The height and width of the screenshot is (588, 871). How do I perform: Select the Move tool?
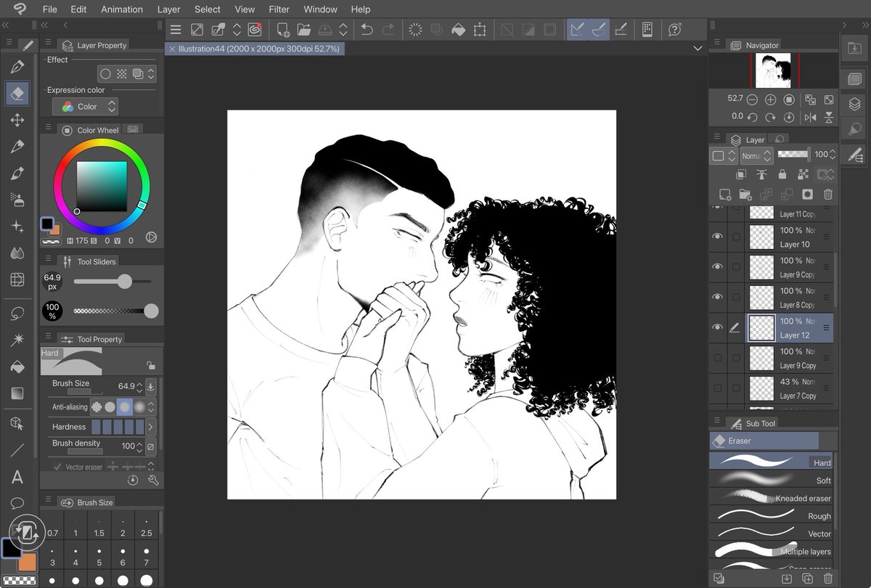[16, 121]
